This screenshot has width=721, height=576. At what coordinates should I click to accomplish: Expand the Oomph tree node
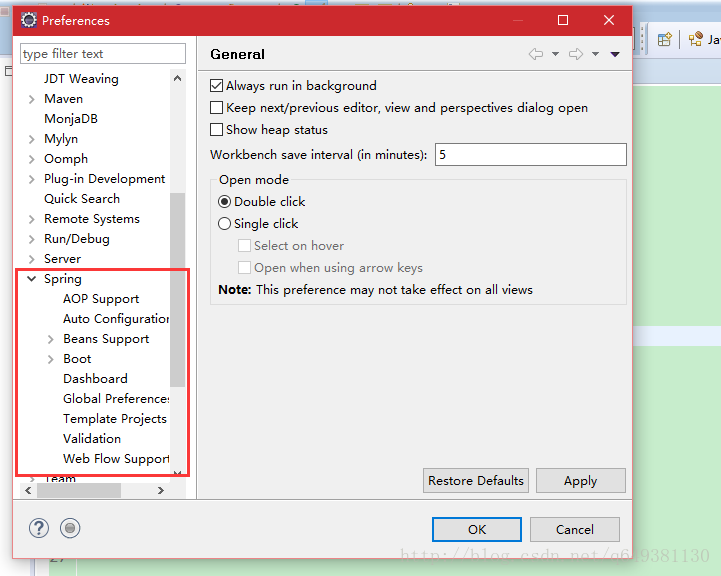31,159
